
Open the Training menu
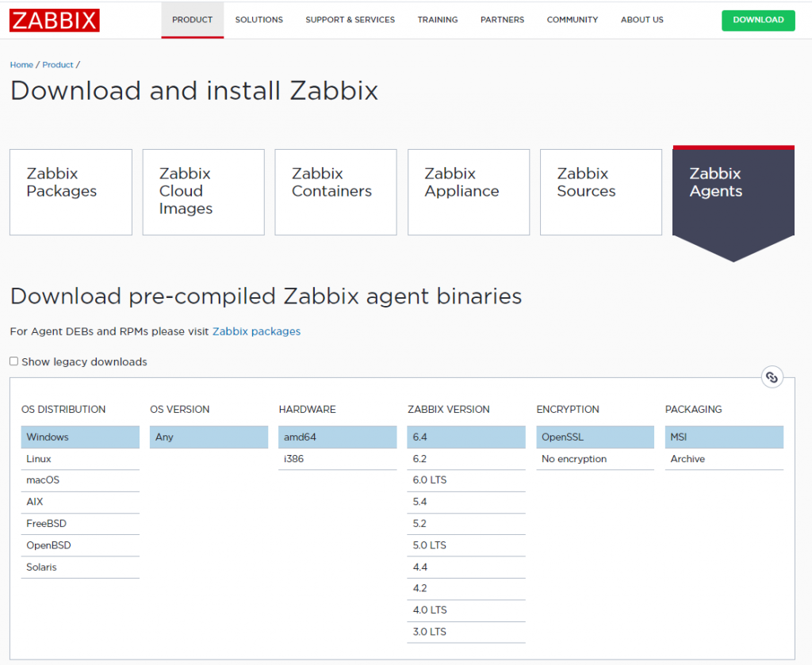[x=438, y=20]
